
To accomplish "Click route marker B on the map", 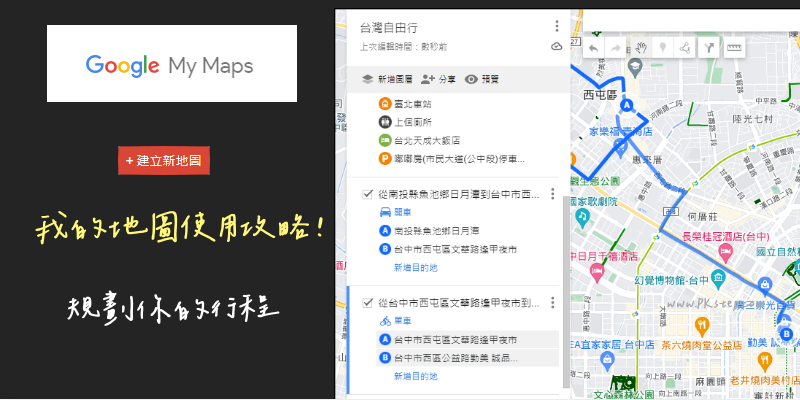I will (786, 334).
